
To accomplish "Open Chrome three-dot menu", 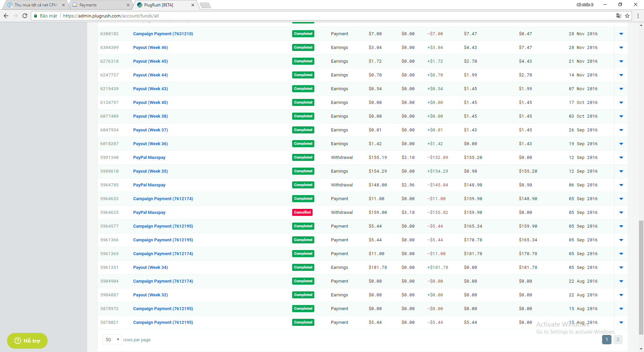I will click(638, 16).
